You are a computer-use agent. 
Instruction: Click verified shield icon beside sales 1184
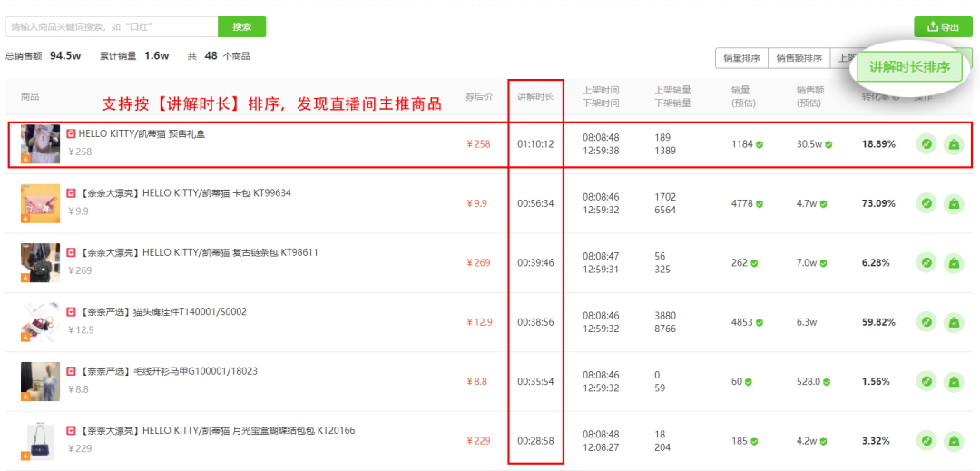click(x=759, y=144)
